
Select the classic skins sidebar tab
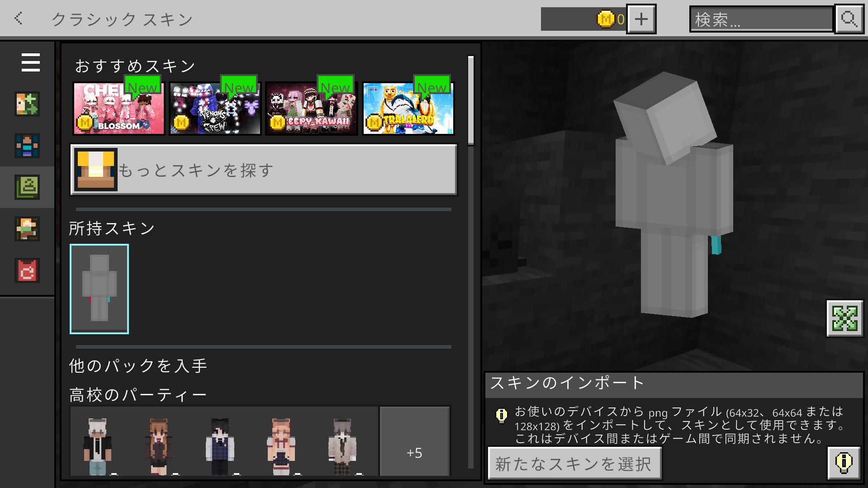27,187
